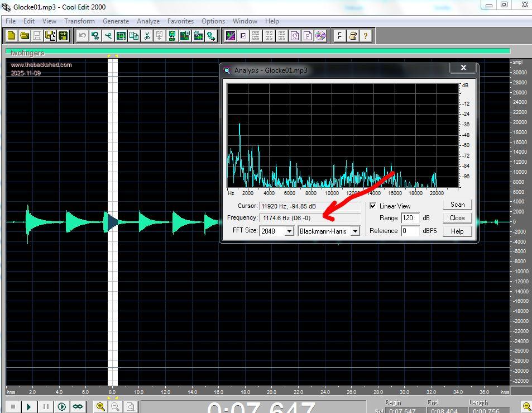Click the New file icon in toolbar
Image resolution: width=532 pixels, height=413 pixels.
point(12,36)
